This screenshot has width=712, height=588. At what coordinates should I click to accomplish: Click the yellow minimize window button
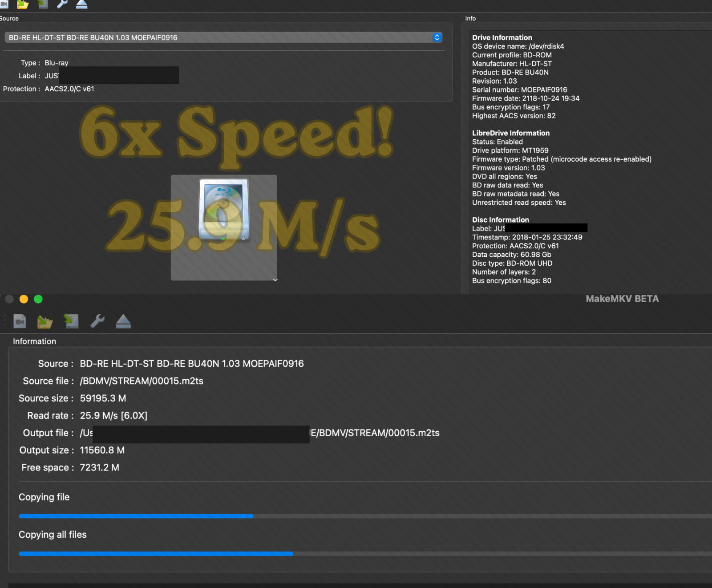[24, 299]
